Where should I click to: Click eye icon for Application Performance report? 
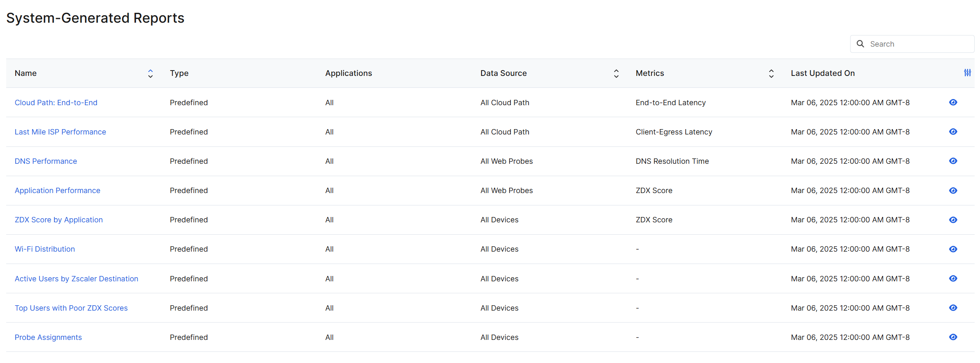pos(953,191)
